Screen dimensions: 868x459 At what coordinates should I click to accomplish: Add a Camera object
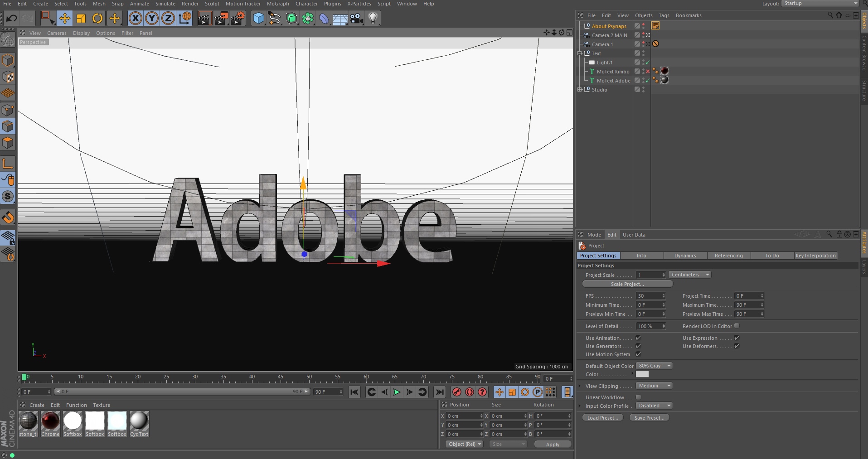click(357, 19)
